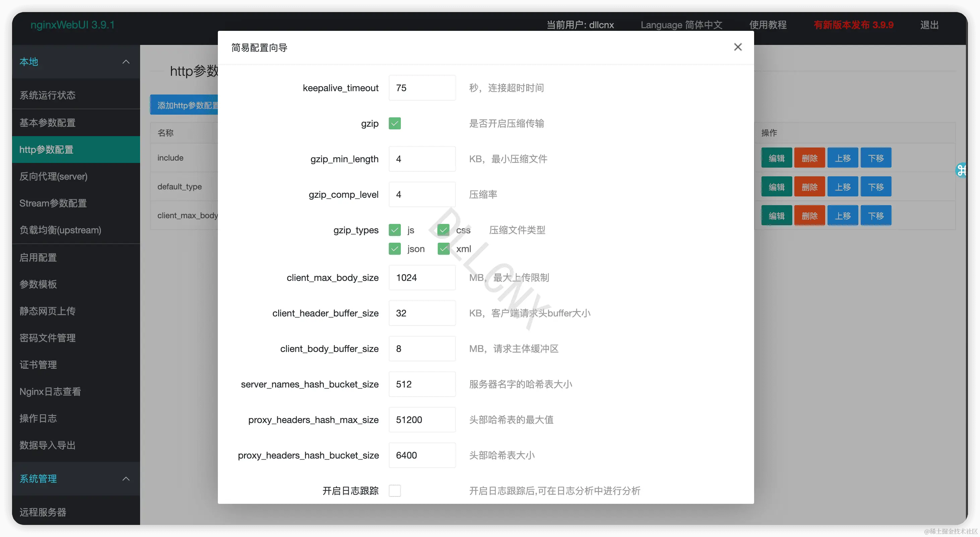980x537 pixels.
Task: Click 编辑 button in the include row
Action: (776, 158)
